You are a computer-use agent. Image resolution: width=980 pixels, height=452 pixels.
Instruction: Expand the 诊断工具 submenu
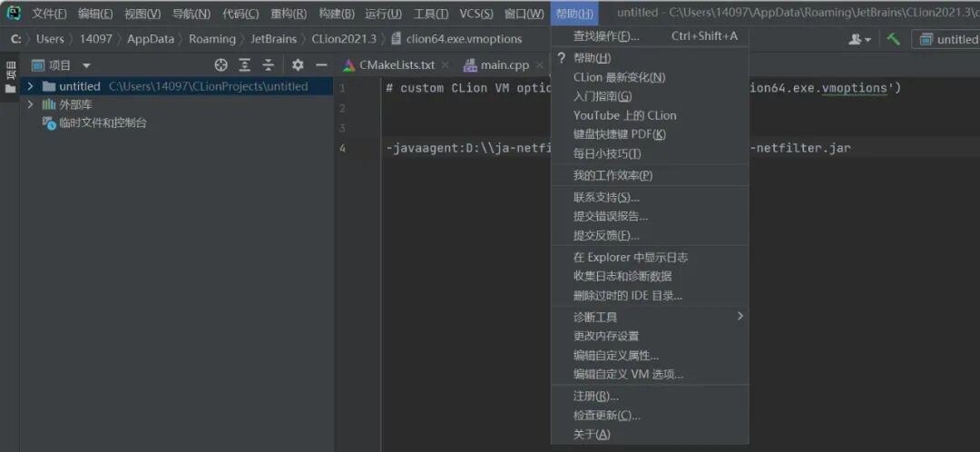(650, 317)
